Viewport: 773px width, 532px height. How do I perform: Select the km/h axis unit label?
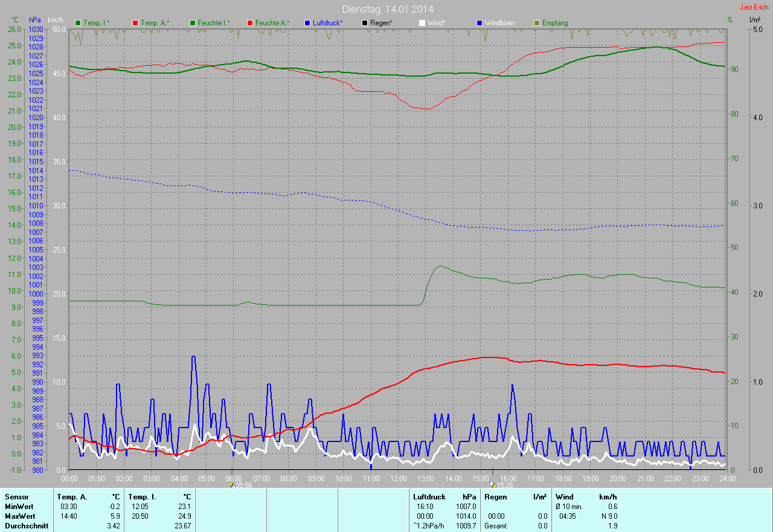(x=56, y=20)
